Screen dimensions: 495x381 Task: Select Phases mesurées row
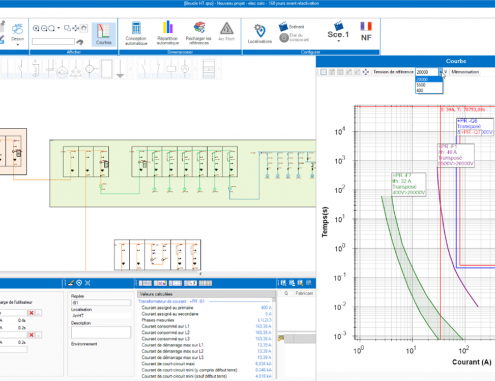click(x=206, y=320)
